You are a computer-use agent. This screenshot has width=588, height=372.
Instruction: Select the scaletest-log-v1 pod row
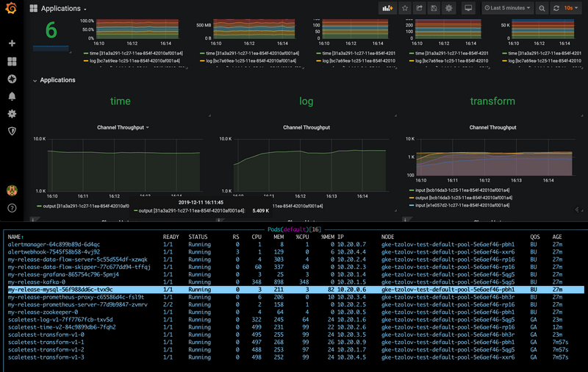(x=295, y=320)
